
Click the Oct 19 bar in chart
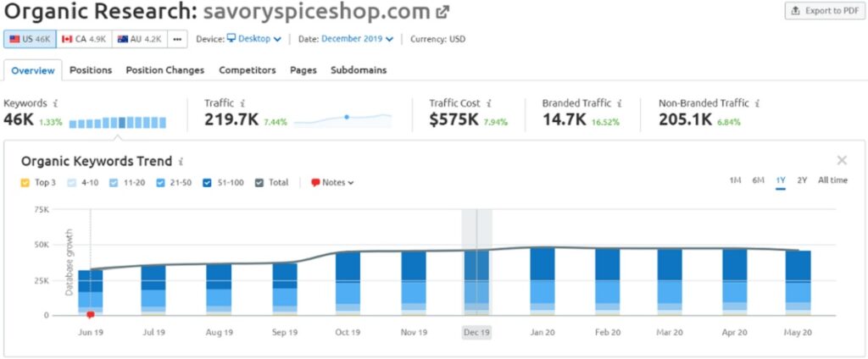click(x=348, y=283)
